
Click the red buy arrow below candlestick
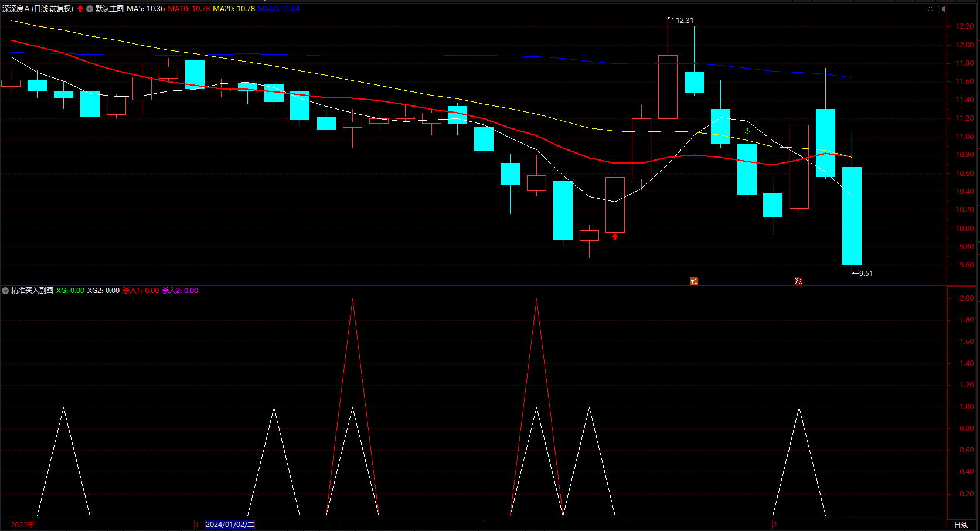(615, 237)
